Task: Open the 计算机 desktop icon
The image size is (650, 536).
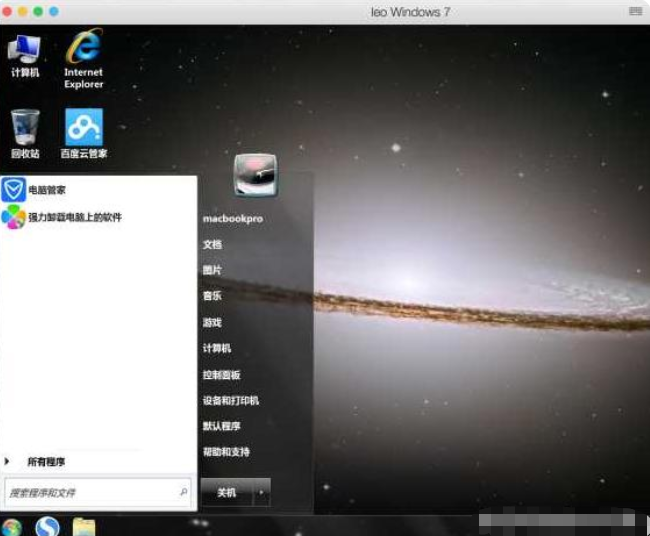Action: coord(24,56)
